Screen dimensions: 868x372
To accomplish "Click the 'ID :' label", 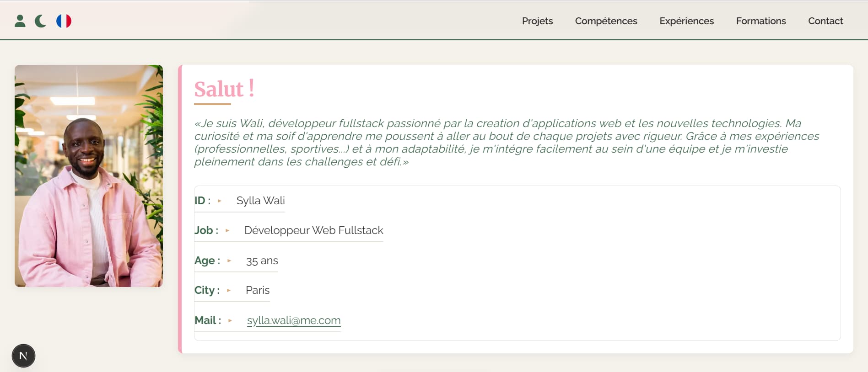I will [x=202, y=201].
